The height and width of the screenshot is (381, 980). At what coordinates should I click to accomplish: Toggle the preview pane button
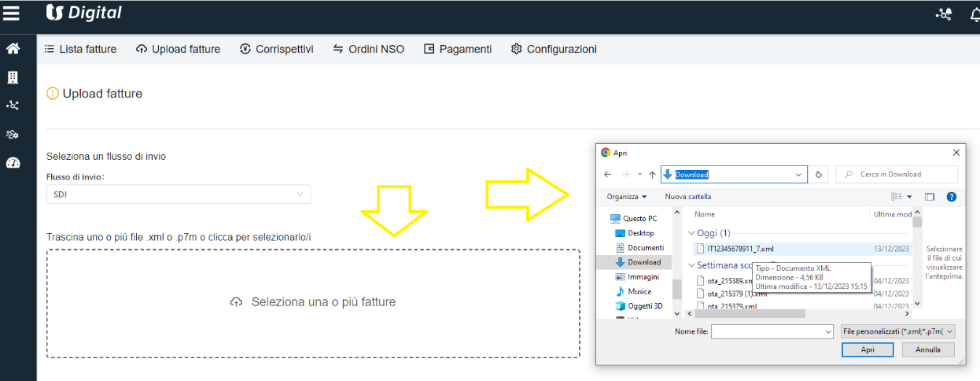coord(929,197)
